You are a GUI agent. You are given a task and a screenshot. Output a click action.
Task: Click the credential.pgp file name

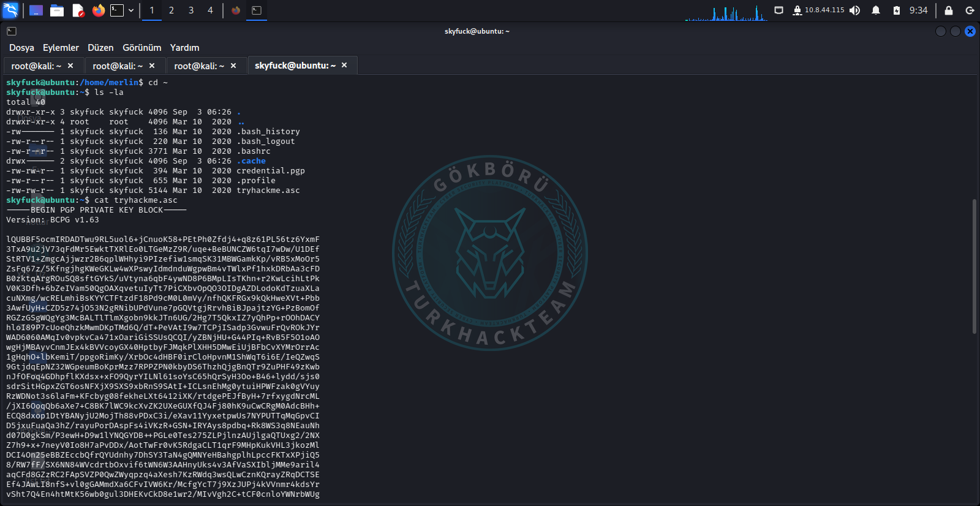[x=271, y=171]
